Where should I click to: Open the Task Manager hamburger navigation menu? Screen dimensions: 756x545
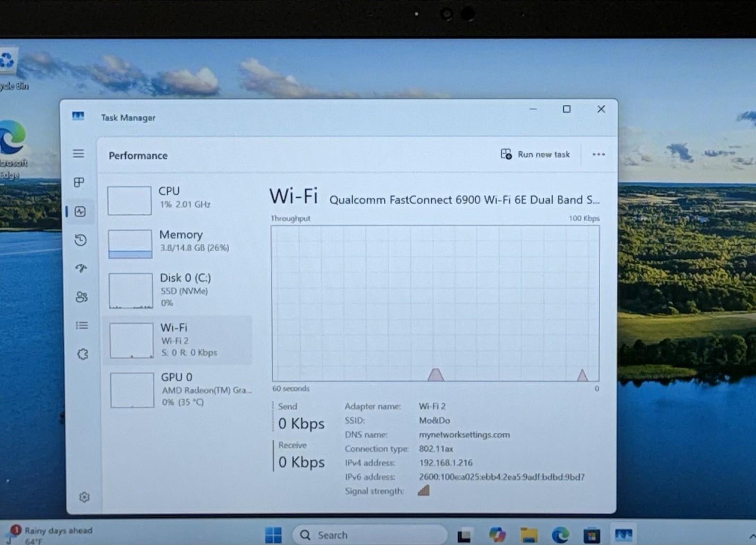[78, 153]
